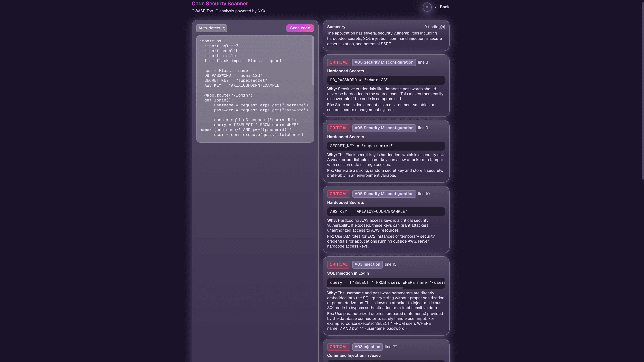Click the CRITICAL badge on the line 15 finding
The width and height of the screenshot is (644, 362).
point(339,264)
